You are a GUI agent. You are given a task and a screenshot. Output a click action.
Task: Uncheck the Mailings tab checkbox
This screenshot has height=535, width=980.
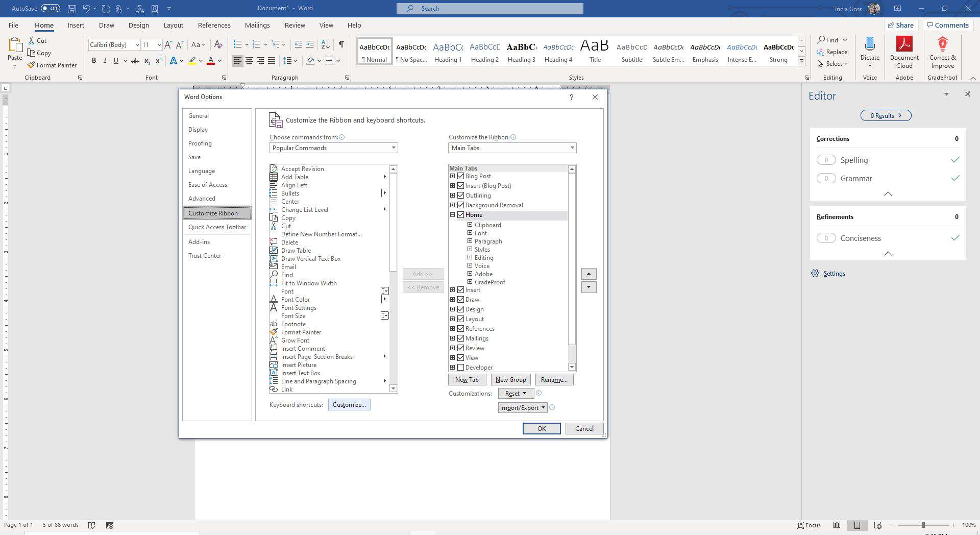[x=460, y=338]
